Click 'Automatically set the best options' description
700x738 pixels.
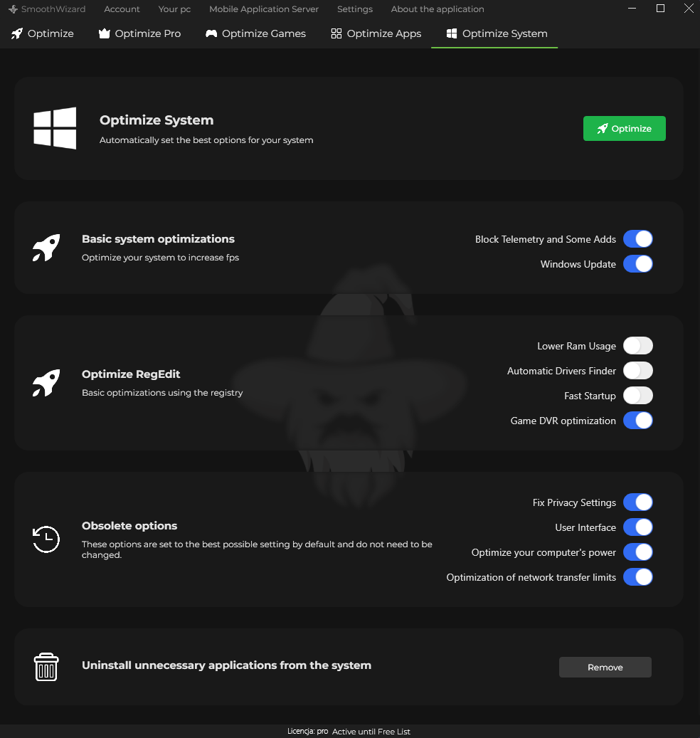206,140
